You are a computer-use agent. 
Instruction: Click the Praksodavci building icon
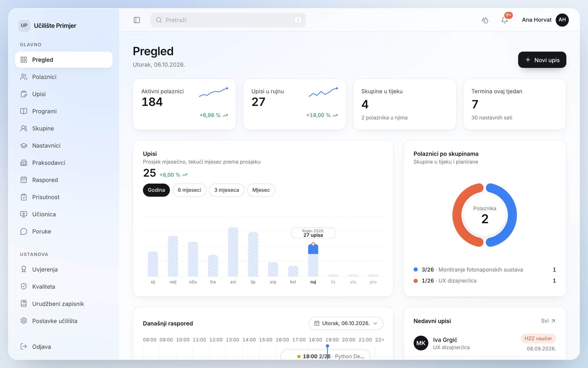point(24,163)
